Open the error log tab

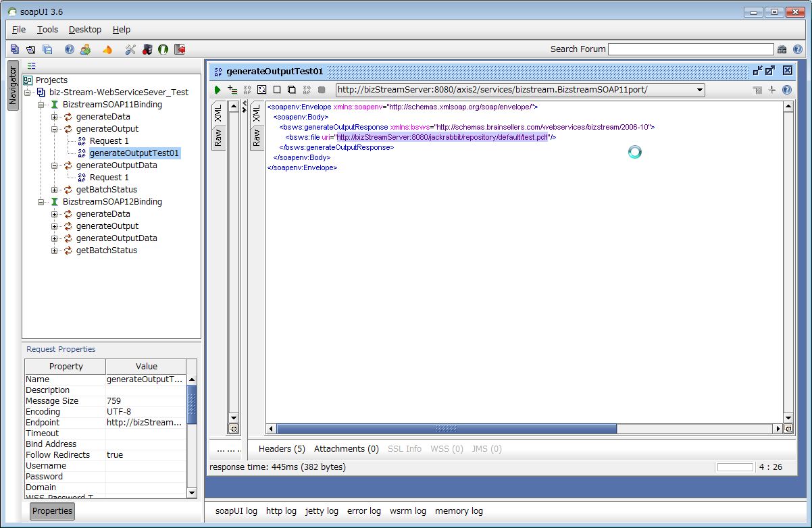[x=364, y=511]
